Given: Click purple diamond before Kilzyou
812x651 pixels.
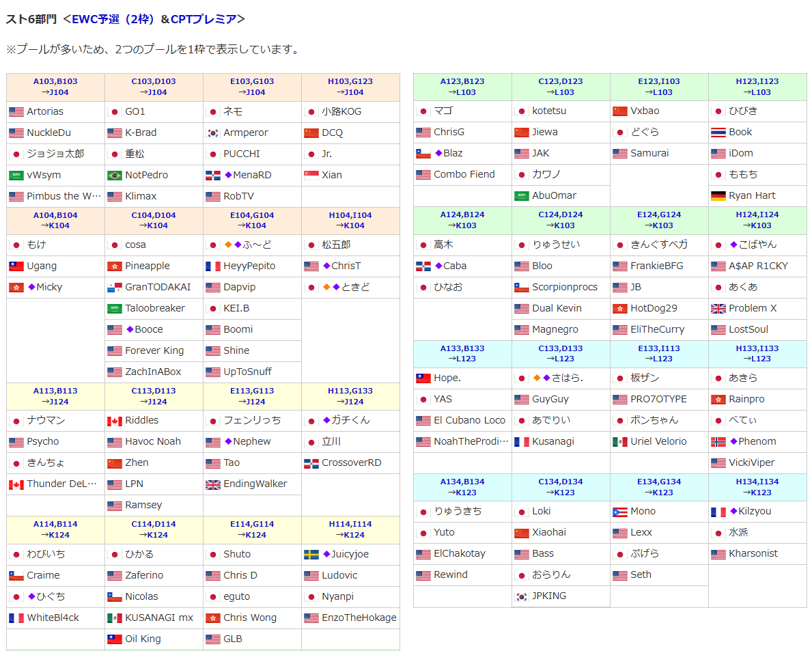Looking at the screenshot, I should 733,511.
